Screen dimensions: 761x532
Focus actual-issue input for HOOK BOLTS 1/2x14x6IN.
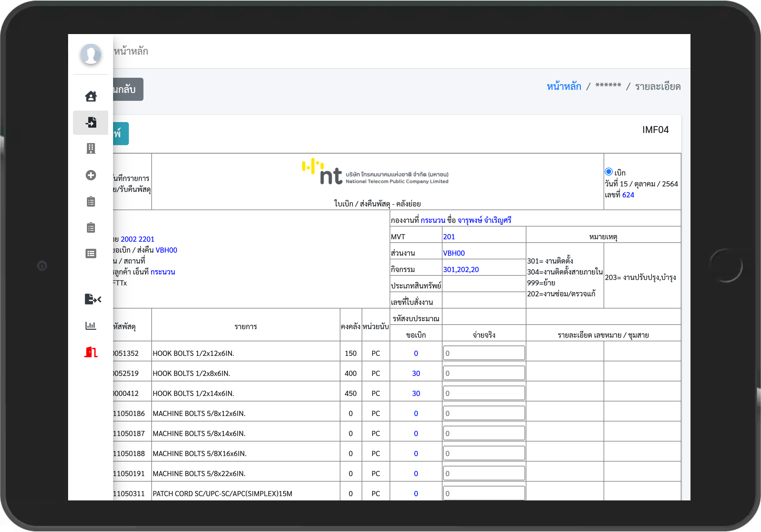tap(484, 393)
